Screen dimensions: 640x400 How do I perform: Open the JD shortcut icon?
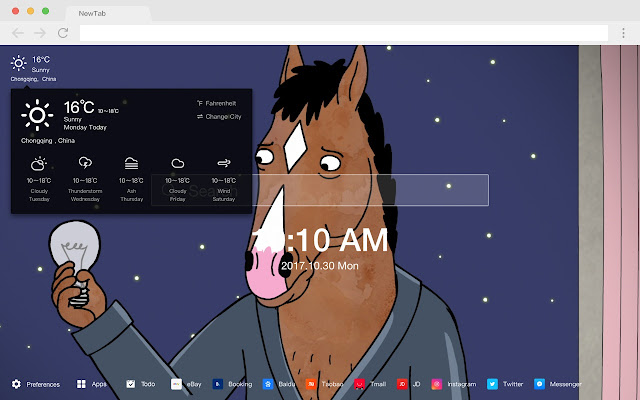click(x=402, y=384)
